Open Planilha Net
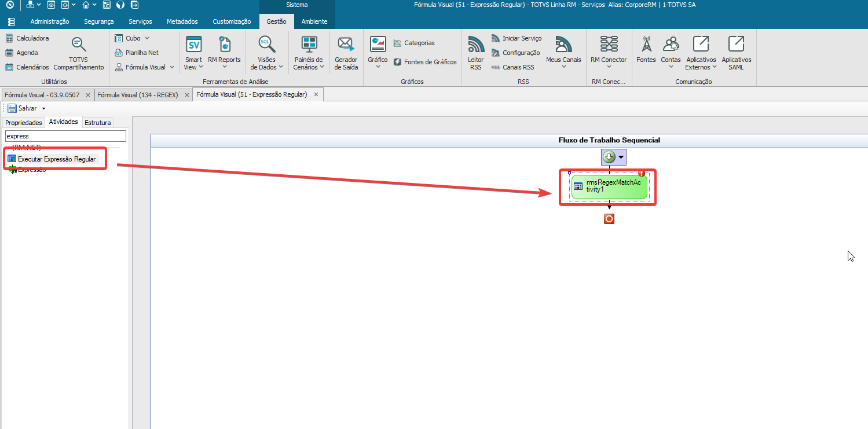The width and height of the screenshot is (868, 429). pyautogui.click(x=137, y=53)
